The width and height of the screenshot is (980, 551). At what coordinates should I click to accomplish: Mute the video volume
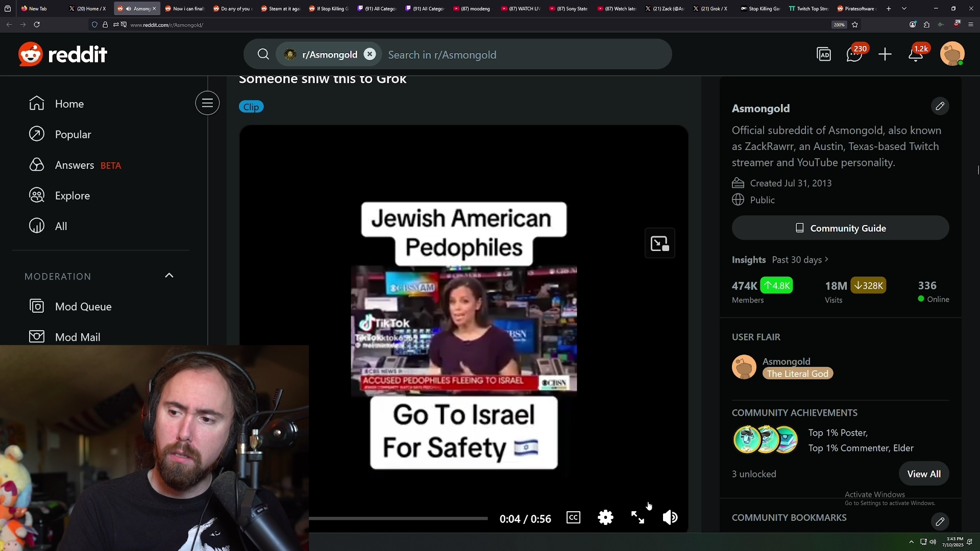pos(670,518)
